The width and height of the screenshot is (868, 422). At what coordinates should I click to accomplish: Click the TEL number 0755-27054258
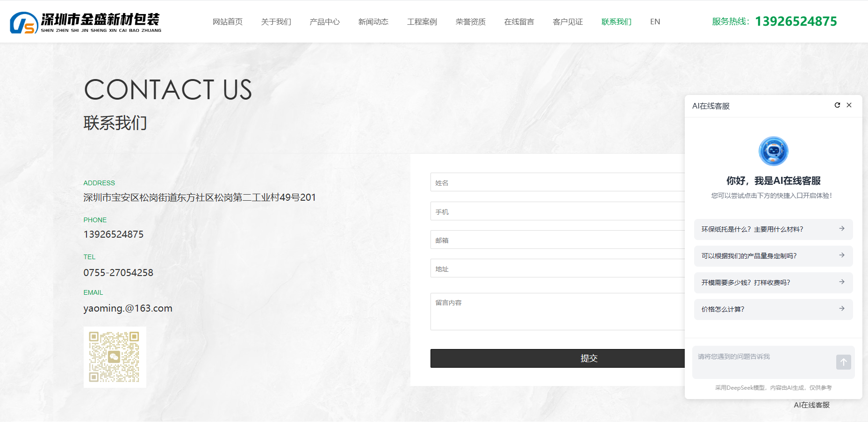(x=118, y=272)
